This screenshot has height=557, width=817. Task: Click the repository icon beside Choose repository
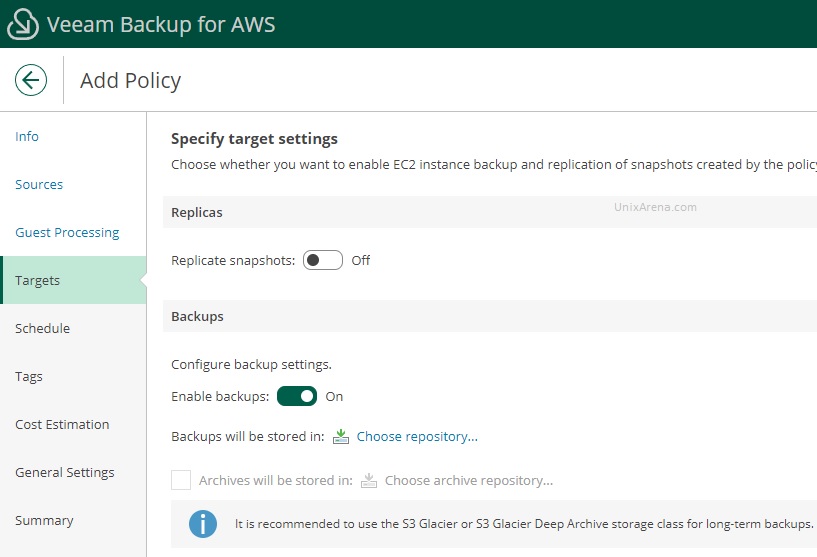pyautogui.click(x=341, y=436)
